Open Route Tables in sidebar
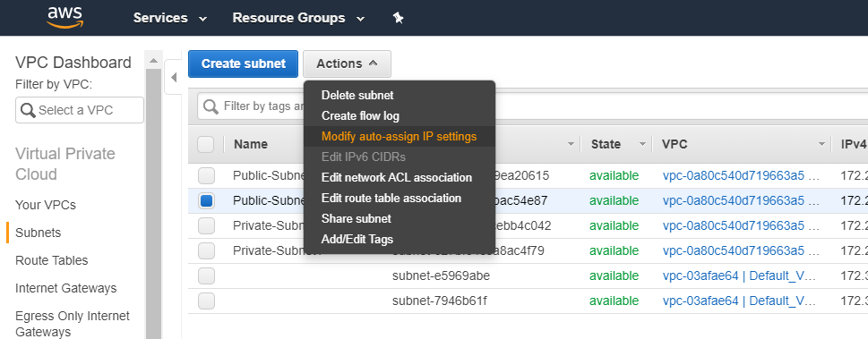 point(51,260)
